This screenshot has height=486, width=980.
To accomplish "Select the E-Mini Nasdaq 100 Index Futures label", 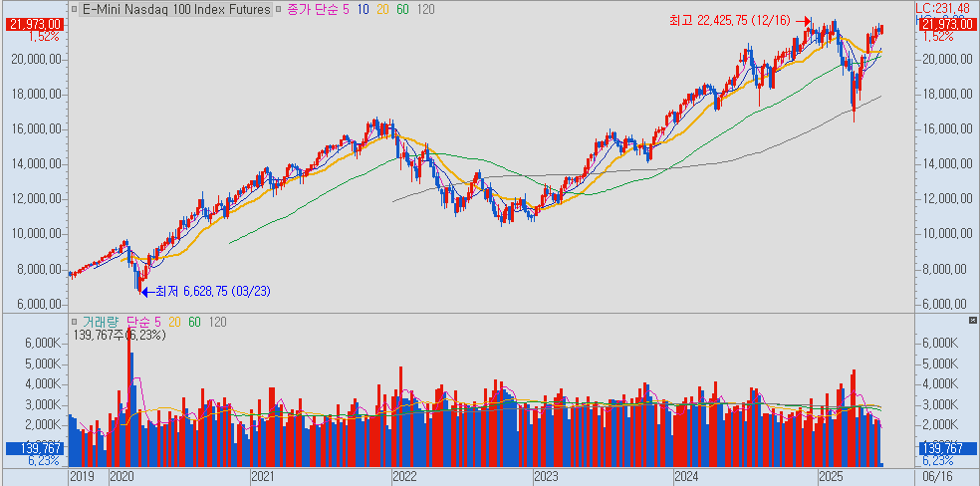I will (x=174, y=9).
